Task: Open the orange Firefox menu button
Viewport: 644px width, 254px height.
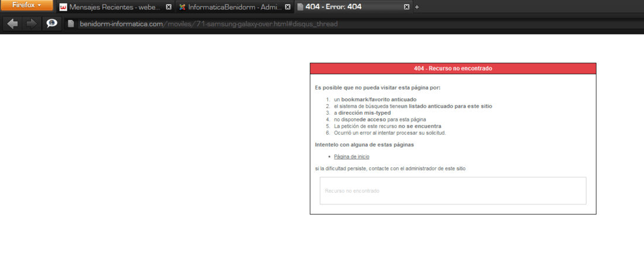Action: pyautogui.click(x=26, y=5)
